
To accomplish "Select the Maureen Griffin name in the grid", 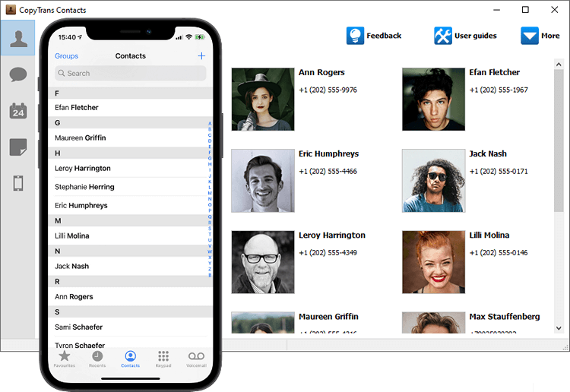I will [328, 317].
